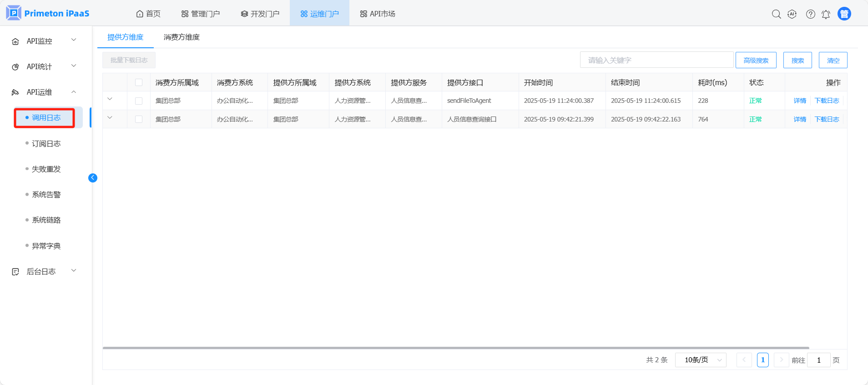Check the 人员信息查询接口 row checkbox
The width and height of the screenshot is (868, 385).
[139, 119]
